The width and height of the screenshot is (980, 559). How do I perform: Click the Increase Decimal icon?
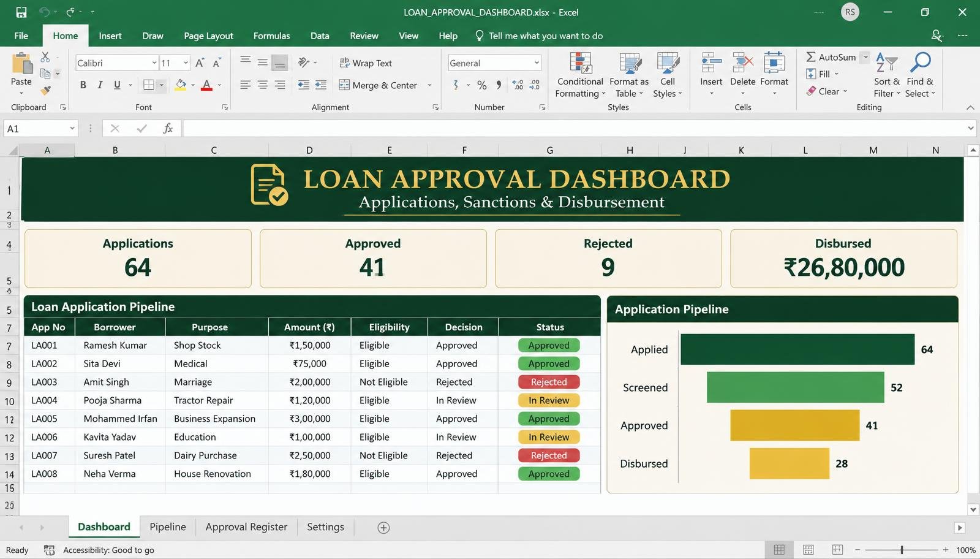click(x=518, y=85)
